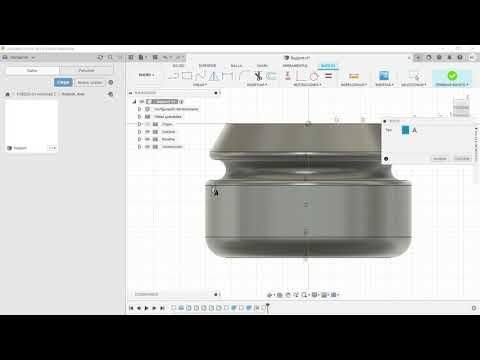Click the Nueva carpeta button

tap(90, 82)
